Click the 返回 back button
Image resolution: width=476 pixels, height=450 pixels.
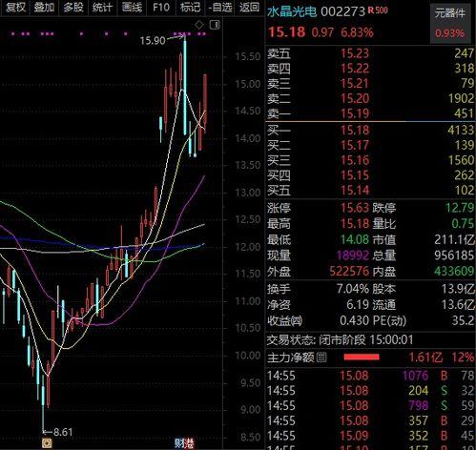tap(249, 7)
